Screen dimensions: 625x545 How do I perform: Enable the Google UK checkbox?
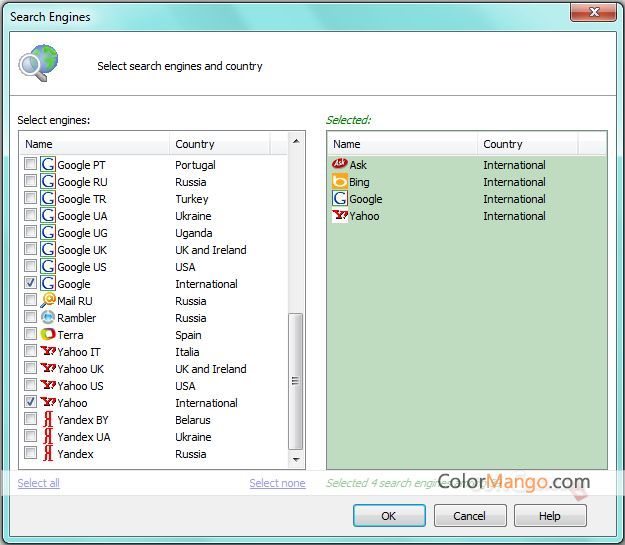click(x=30, y=250)
